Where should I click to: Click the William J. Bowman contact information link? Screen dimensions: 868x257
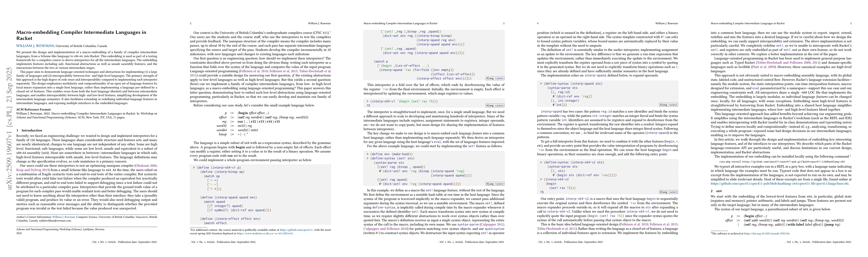click(x=64, y=217)
